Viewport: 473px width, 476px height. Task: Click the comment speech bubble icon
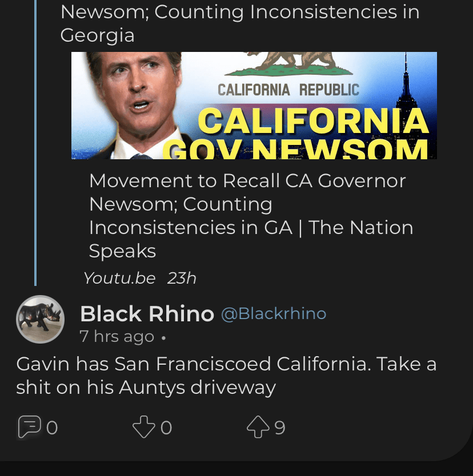click(28, 427)
